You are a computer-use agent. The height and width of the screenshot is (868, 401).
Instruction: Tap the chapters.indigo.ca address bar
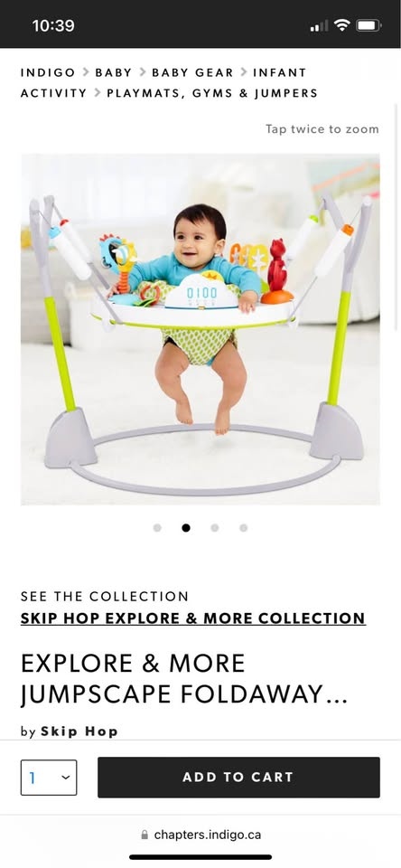(200, 835)
